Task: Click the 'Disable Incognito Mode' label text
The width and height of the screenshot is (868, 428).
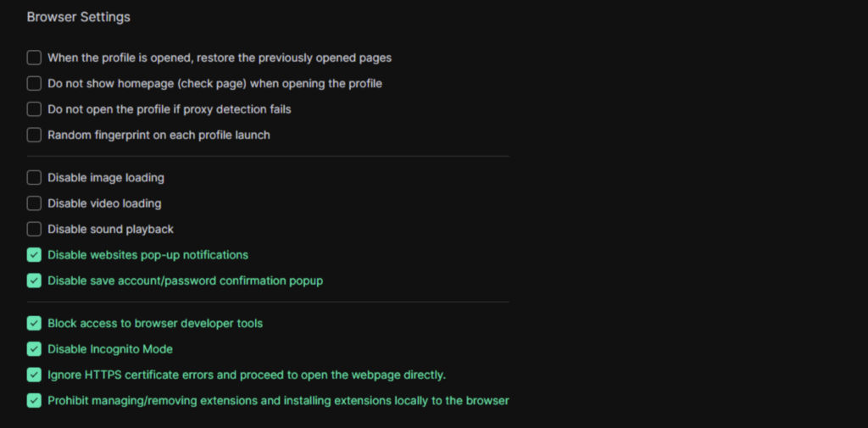Action: 110,349
